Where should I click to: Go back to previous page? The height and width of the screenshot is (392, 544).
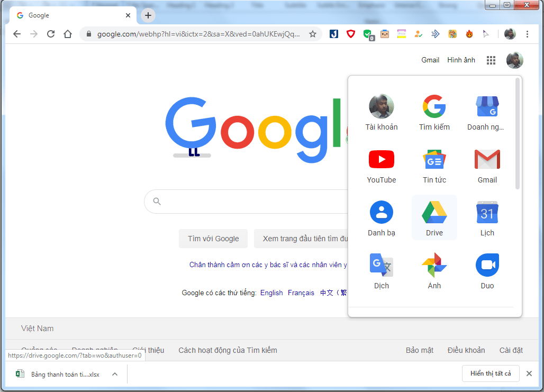click(16, 34)
